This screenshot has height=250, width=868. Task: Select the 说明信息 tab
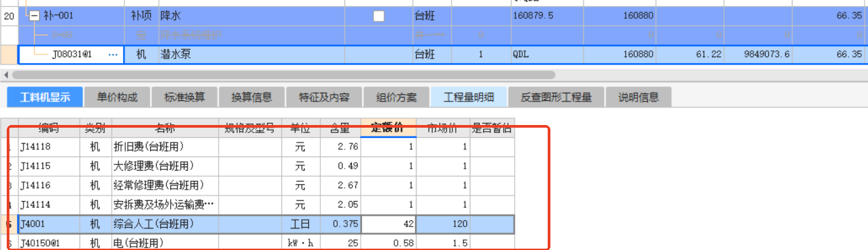[x=639, y=97]
